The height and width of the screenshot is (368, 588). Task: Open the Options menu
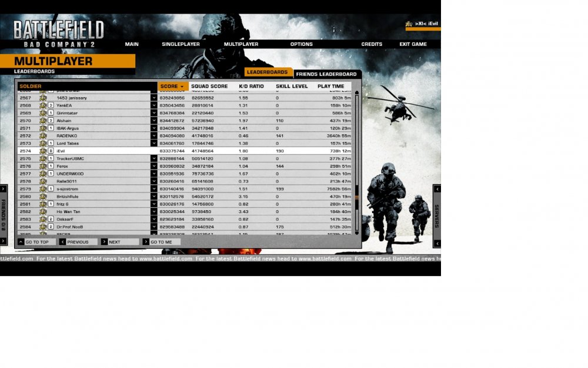click(x=301, y=44)
